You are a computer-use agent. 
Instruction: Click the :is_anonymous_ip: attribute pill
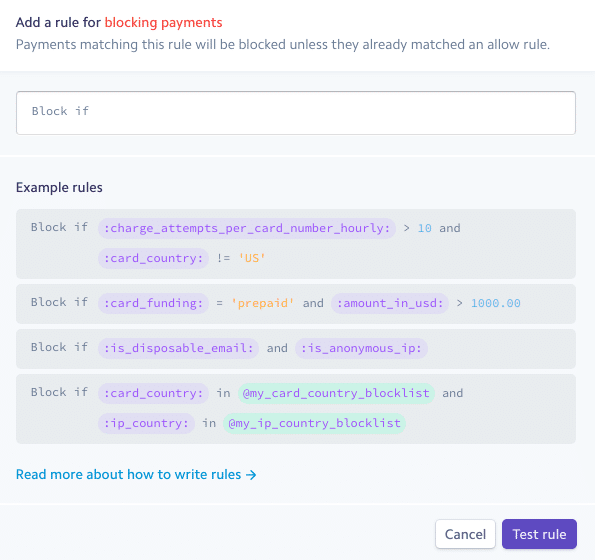(x=361, y=348)
